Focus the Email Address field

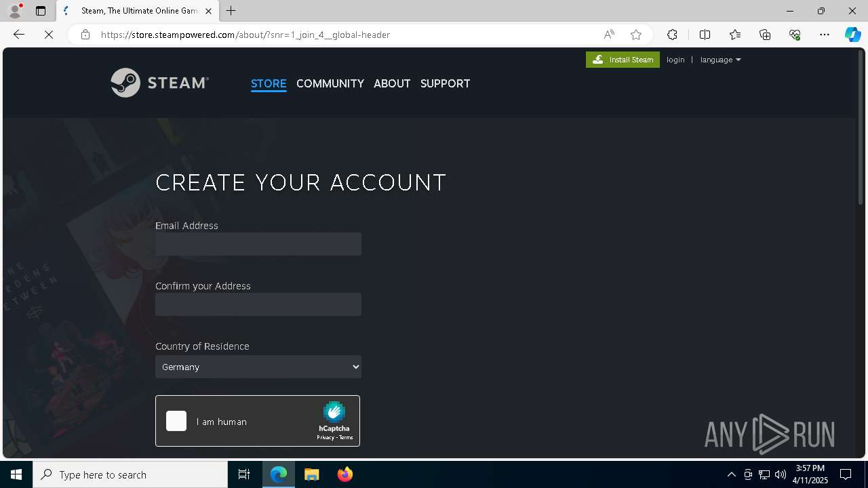(x=258, y=244)
